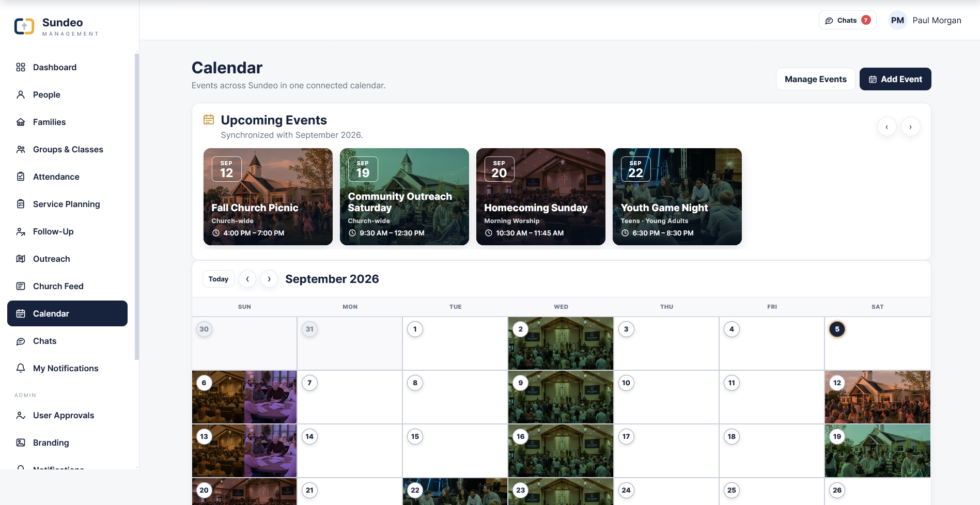The width and height of the screenshot is (980, 505).
Task: Click the PM avatar icon
Action: tap(898, 20)
